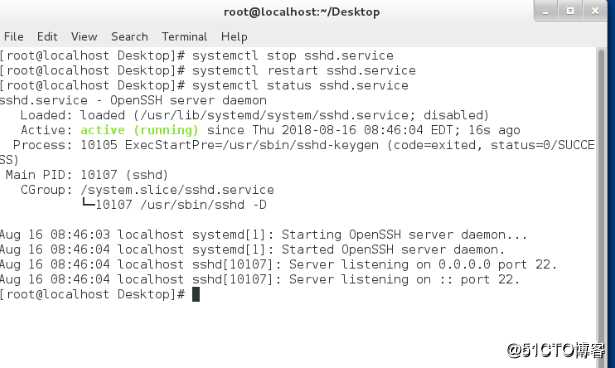The height and width of the screenshot is (368, 615).
Task: Click the 'systemctl status sshd.service' command
Action: point(300,85)
